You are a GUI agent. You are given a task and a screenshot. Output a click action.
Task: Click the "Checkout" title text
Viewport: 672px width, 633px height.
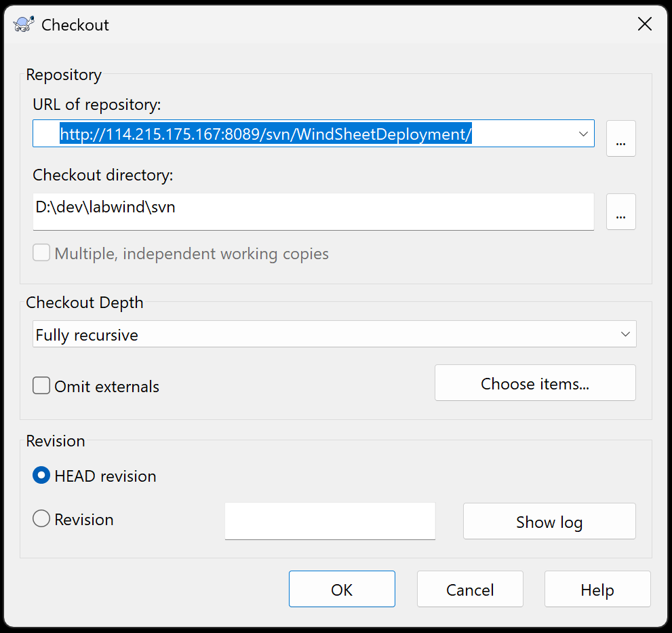pyautogui.click(x=75, y=25)
